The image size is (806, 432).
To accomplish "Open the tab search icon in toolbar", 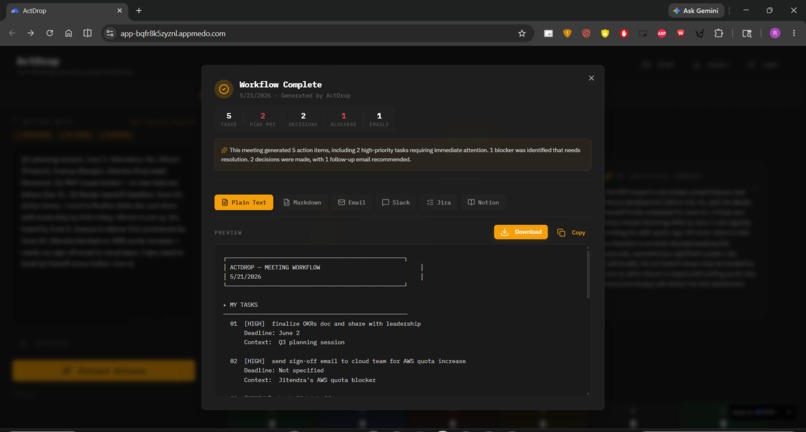I will [747, 33].
